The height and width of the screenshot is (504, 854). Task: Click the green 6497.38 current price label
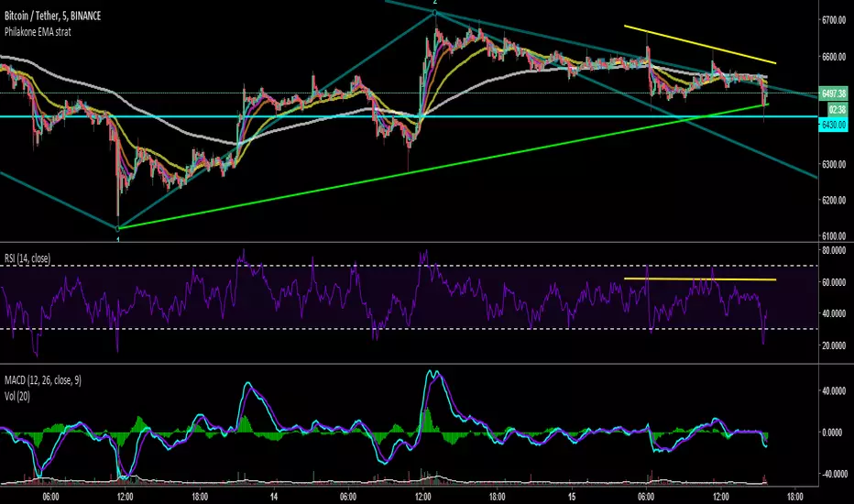tap(834, 93)
